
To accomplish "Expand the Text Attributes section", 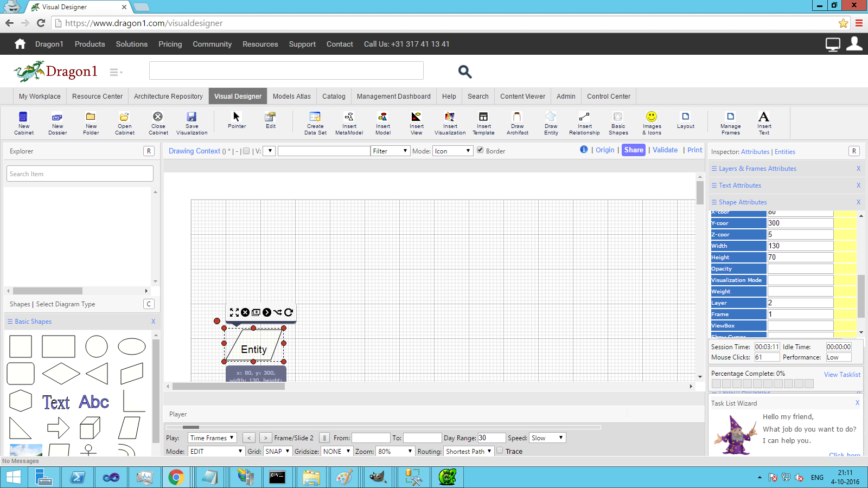I will tap(740, 185).
